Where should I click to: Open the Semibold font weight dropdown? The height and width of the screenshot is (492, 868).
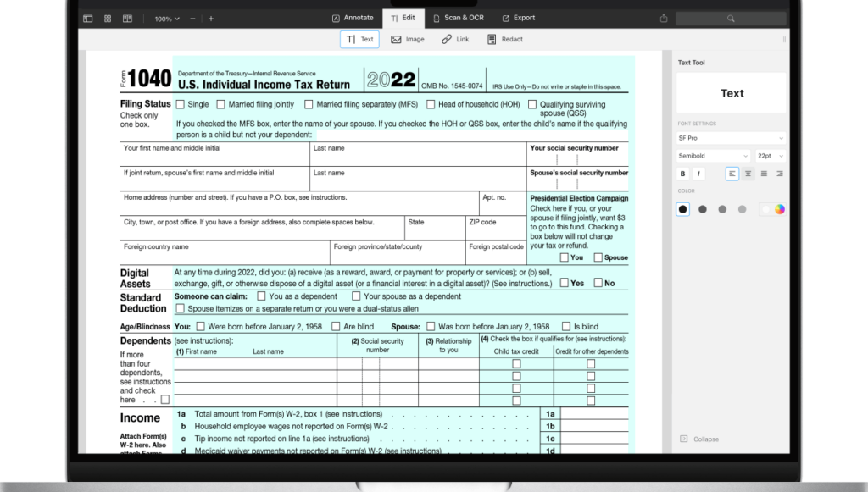[713, 156]
